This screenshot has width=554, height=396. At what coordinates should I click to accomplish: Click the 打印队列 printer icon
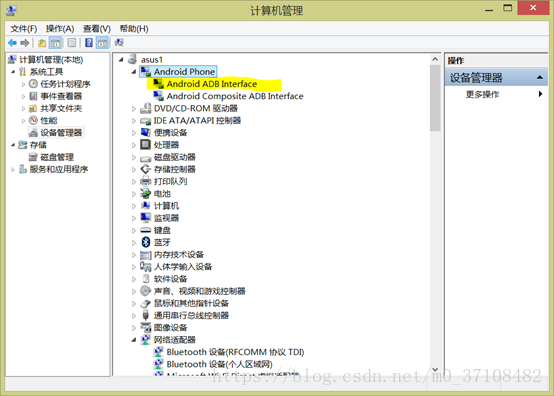146,182
